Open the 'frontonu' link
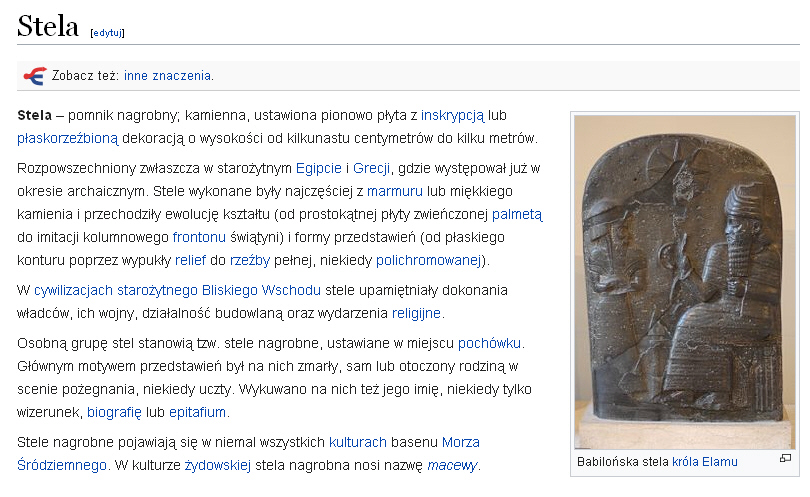 (199, 238)
